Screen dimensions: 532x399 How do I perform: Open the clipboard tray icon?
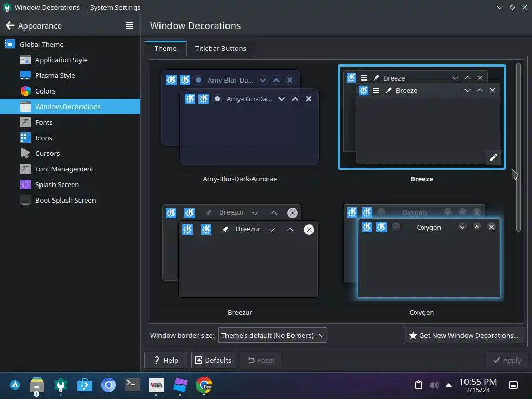point(419,385)
